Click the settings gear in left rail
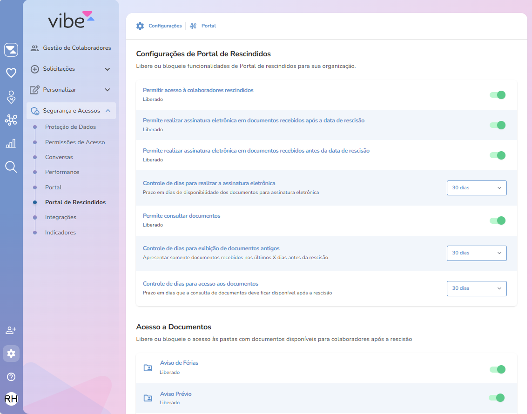This screenshot has height=414, width=532. click(11, 354)
